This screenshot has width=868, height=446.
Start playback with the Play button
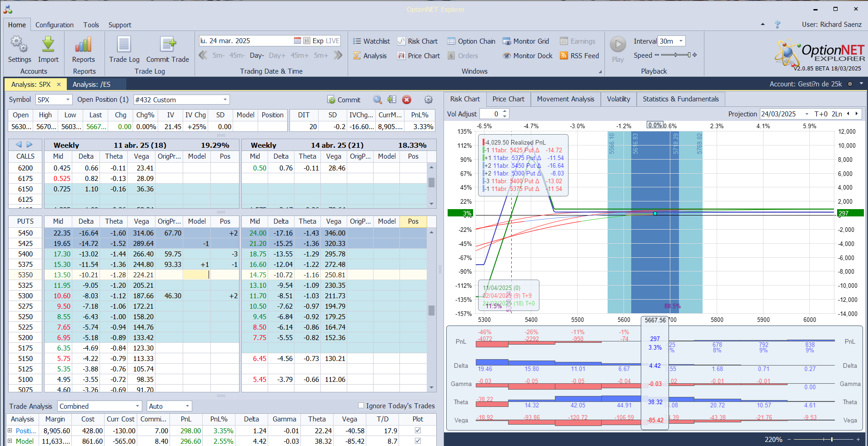618,45
